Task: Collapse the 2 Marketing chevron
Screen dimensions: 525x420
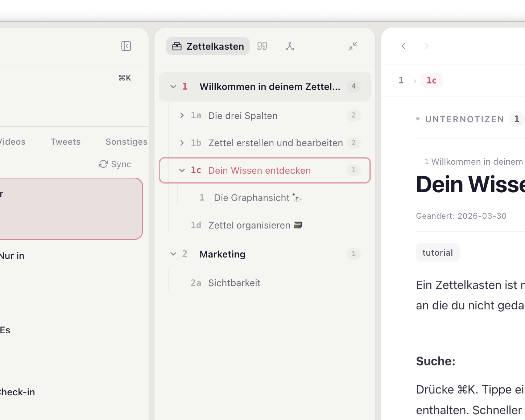Action: (x=173, y=254)
